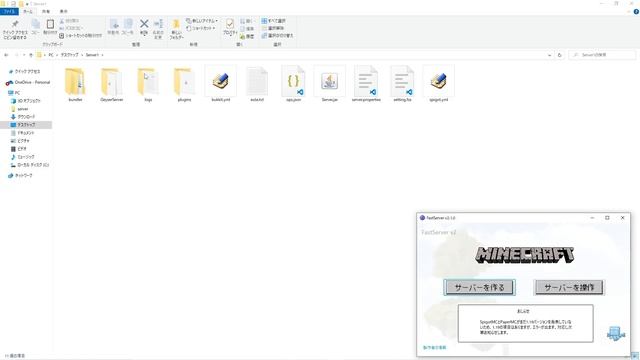Open the New item dropdown

(202, 20)
